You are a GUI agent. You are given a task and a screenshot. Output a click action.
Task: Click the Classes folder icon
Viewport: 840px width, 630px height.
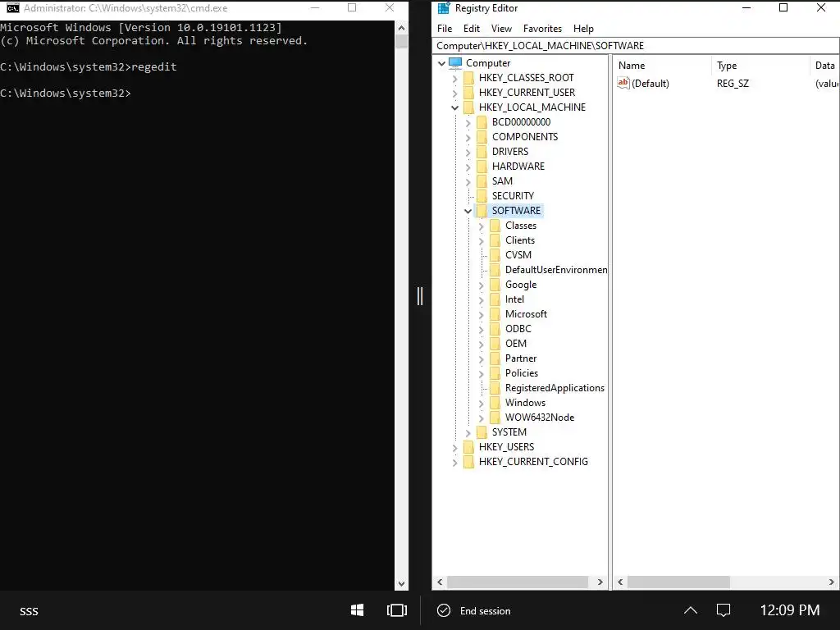pos(495,226)
